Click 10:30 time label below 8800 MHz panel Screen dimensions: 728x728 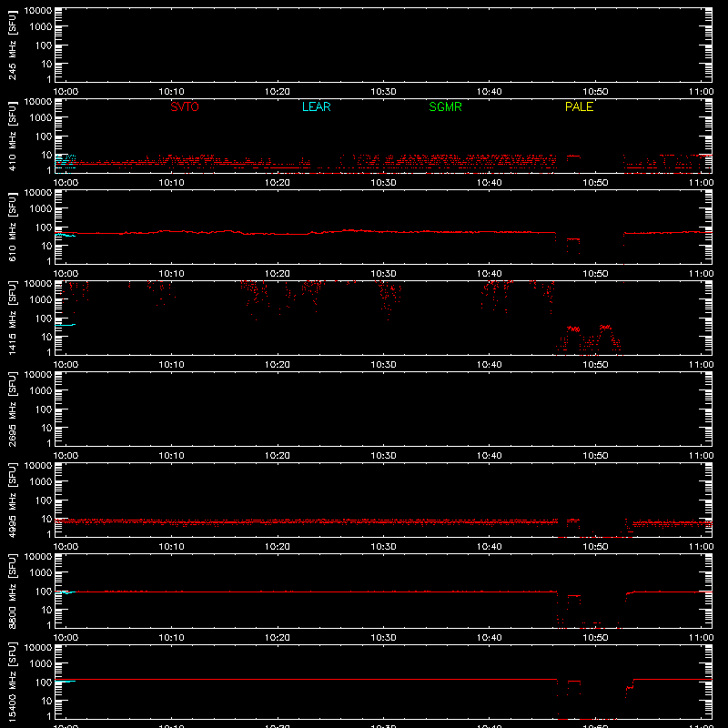(383, 638)
